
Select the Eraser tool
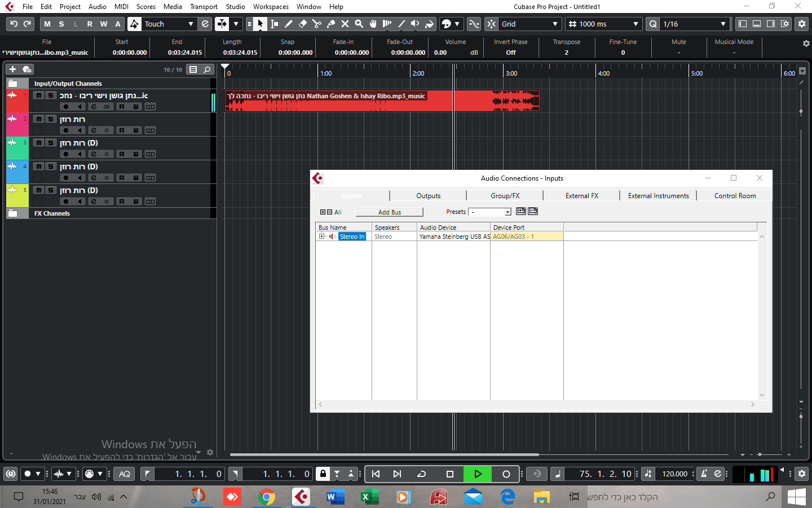pos(303,24)
